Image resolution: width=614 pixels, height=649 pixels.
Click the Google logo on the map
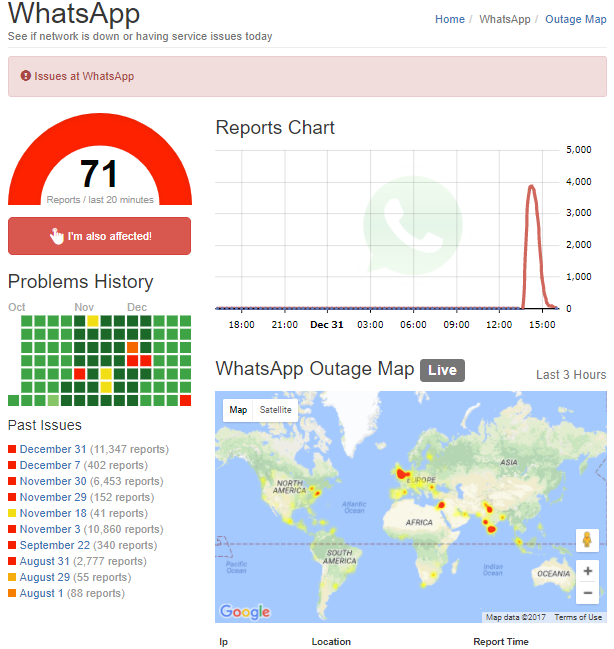(245, 612)
